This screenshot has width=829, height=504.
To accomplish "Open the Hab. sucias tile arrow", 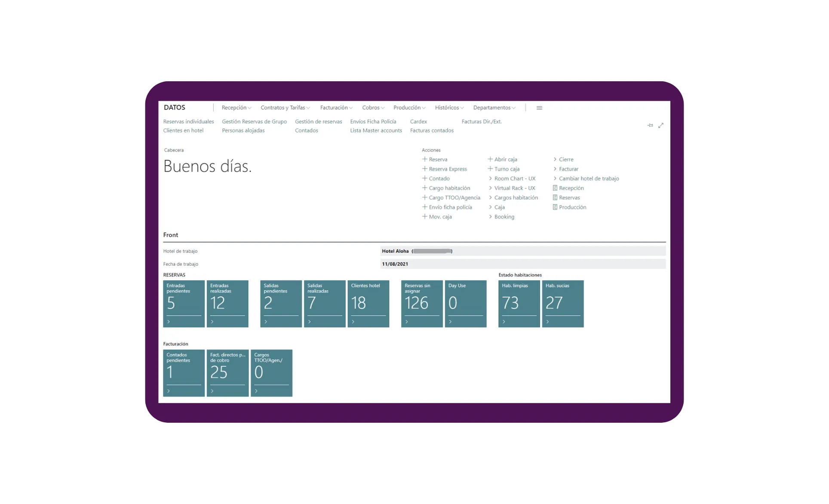I will [x=547, y=322].
